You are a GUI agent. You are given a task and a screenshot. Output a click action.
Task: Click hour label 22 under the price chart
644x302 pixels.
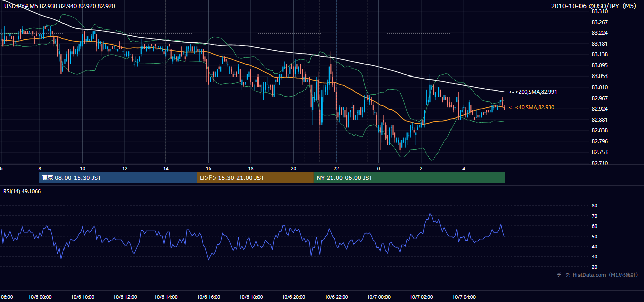(x=336, y=168)
